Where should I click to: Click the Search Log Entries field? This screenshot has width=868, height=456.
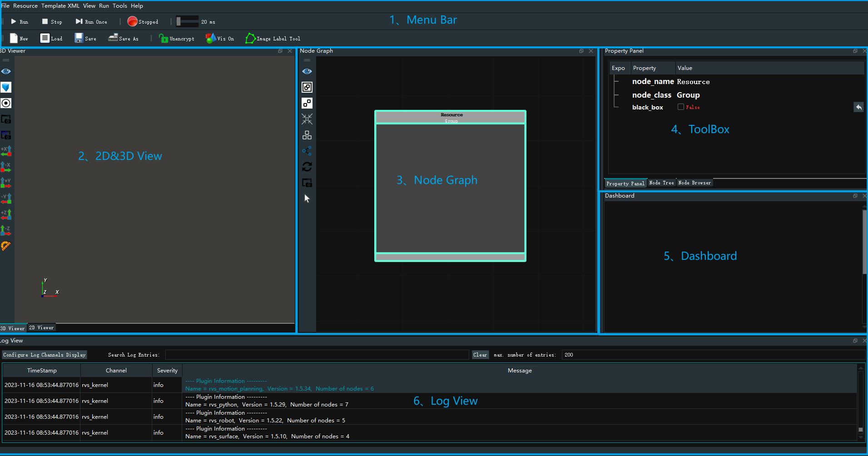tap(317, 355)
